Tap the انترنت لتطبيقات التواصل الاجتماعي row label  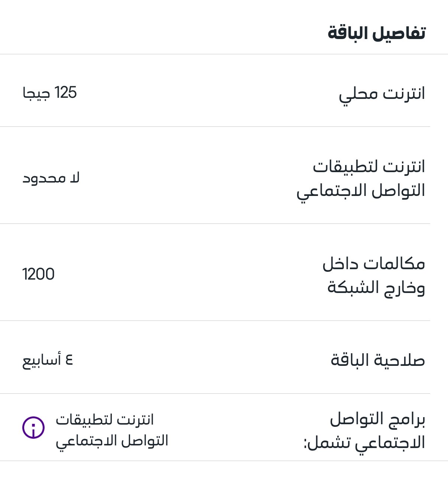tap(361, 178)
